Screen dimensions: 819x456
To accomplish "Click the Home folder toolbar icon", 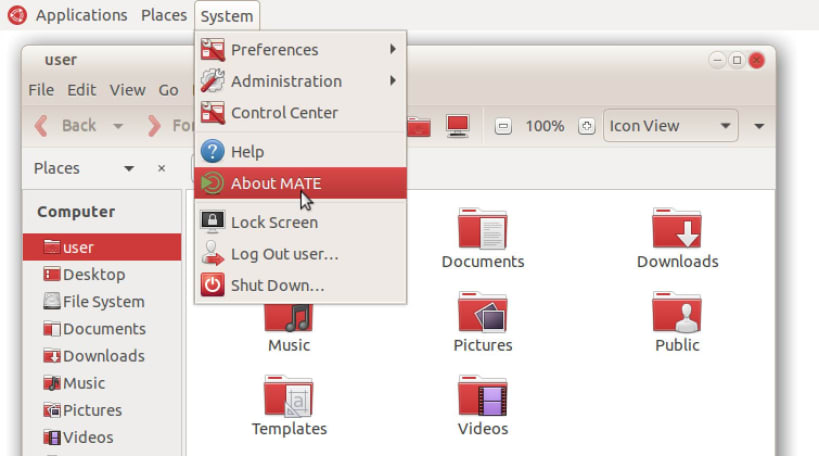I will point(419,126).
